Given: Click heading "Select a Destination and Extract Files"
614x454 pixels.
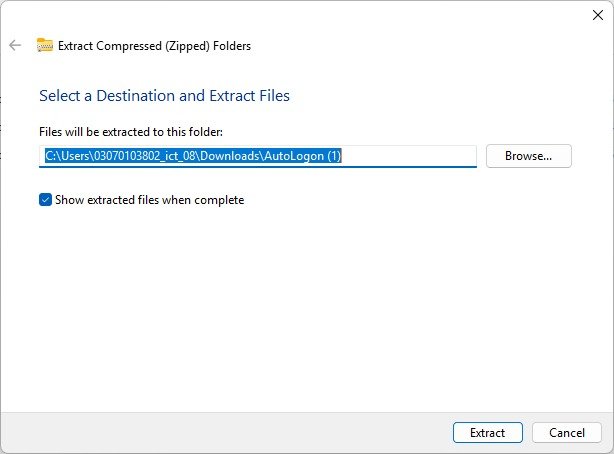Looking at the screenshot, I should [x=164, y=96].
